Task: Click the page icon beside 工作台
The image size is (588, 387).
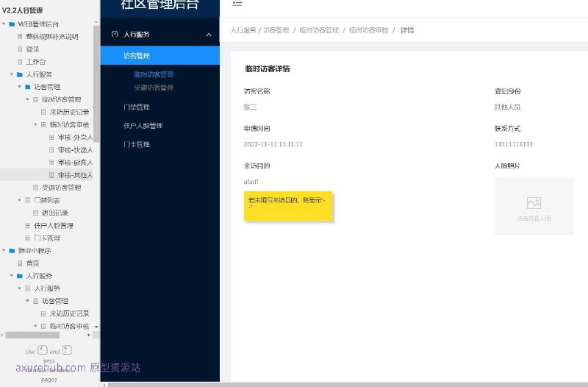Action: coord(20,62)
